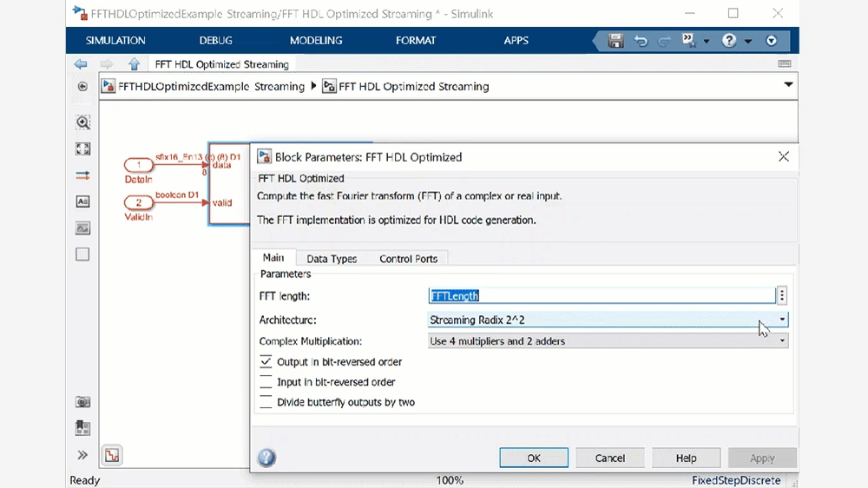Open the SIMULATION tab

[115, 41]
